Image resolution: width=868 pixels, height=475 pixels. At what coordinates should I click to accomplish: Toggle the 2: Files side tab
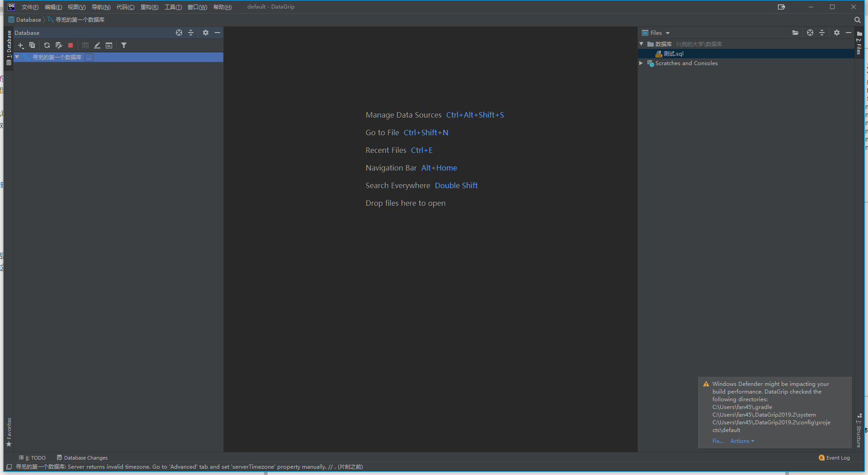pos(859,43)
